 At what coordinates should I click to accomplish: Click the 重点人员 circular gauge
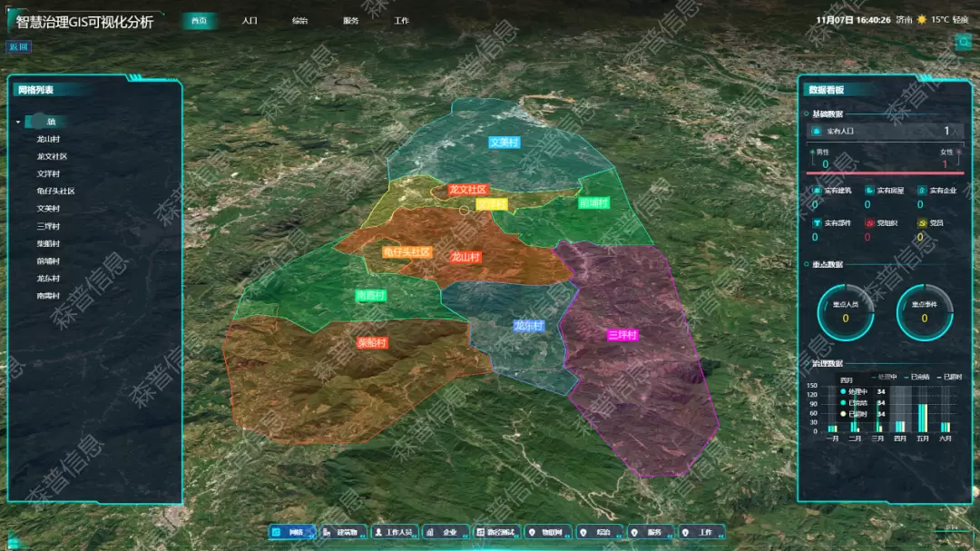pos(845,312)
